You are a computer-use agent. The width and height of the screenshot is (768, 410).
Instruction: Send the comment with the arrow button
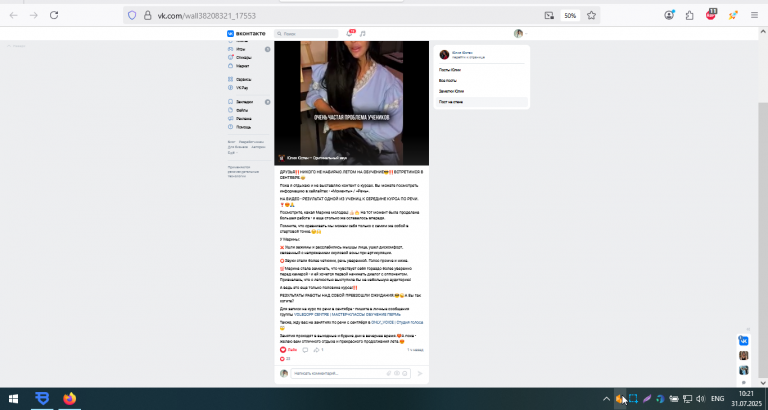tap(420, 373)
